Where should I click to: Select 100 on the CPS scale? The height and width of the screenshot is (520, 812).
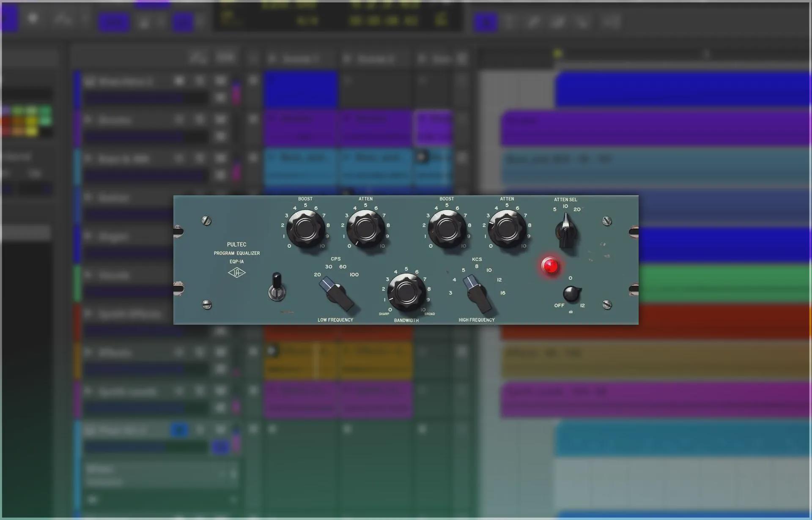354,274
